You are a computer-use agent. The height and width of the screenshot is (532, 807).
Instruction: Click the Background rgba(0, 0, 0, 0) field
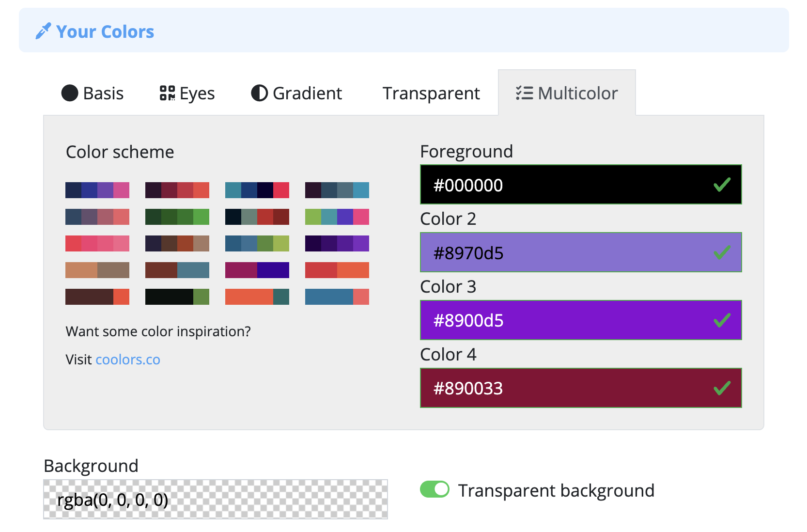click(x=215, y=500)
